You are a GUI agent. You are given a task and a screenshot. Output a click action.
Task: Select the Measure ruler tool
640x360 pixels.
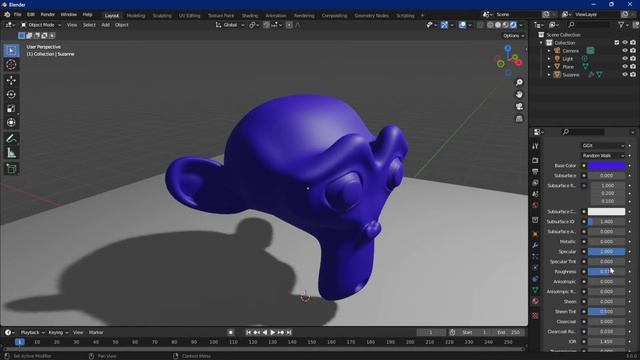[x=11, y=153]
